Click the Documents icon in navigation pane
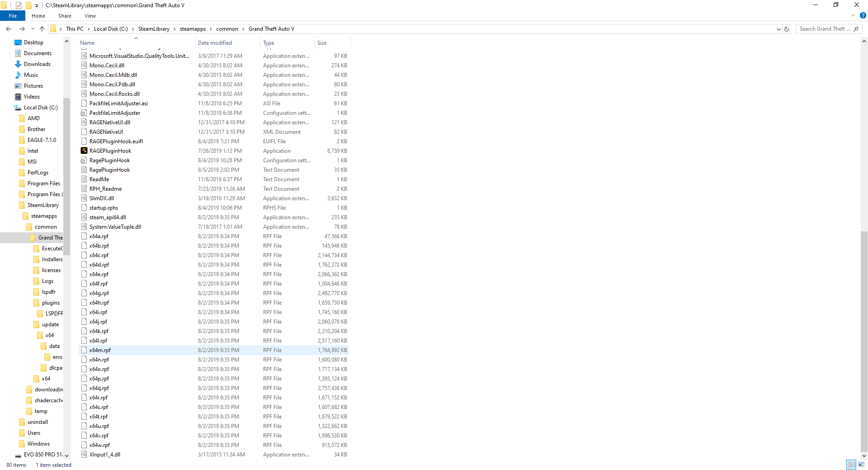The image size is (868, 470). point(18,53)
